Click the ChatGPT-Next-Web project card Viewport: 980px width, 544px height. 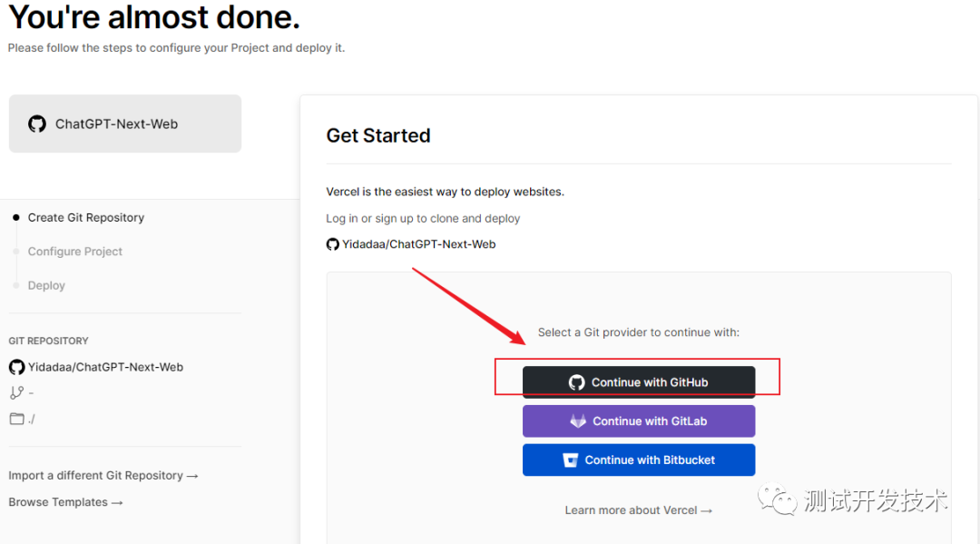pyautogui.click(x=125, y=124)
